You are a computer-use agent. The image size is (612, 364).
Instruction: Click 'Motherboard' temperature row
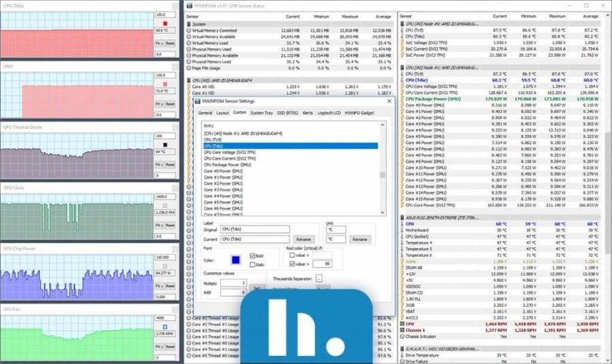click(500, 230)
